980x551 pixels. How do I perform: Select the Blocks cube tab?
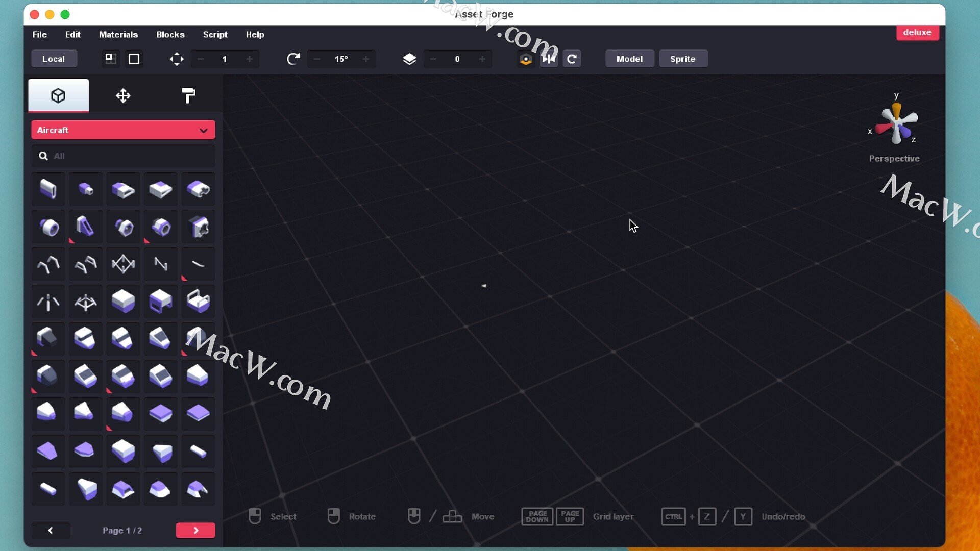58,95
